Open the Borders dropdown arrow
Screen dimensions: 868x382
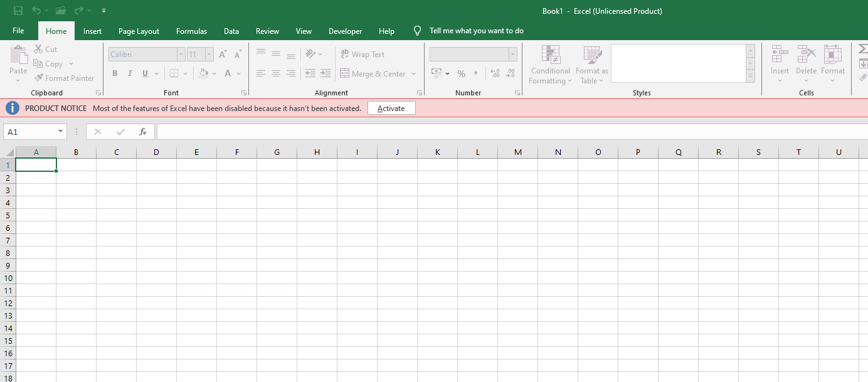[185, 73]
